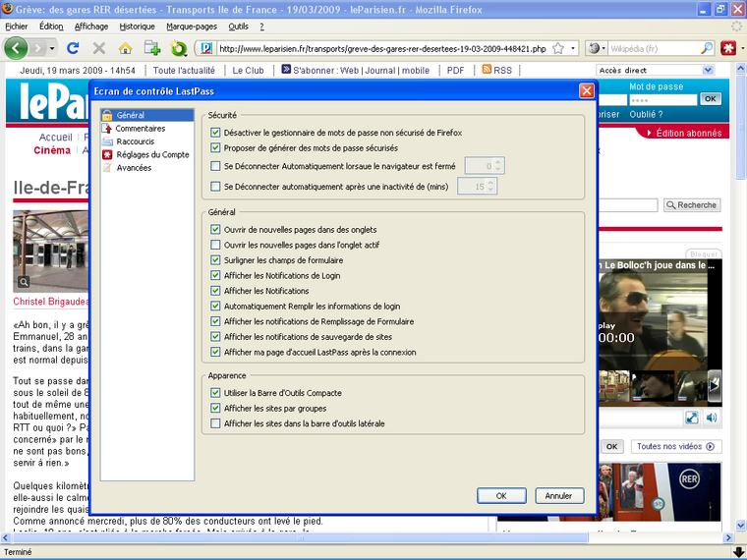Enable auto logout when browser is closed
This screenshot has width=747, height=560.
pos(215,166)
